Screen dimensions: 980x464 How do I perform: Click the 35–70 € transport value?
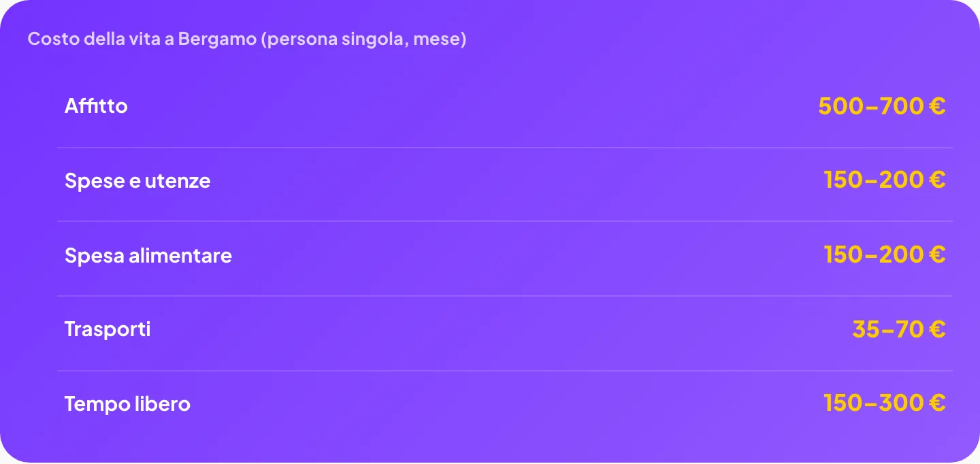coord(899,329)
